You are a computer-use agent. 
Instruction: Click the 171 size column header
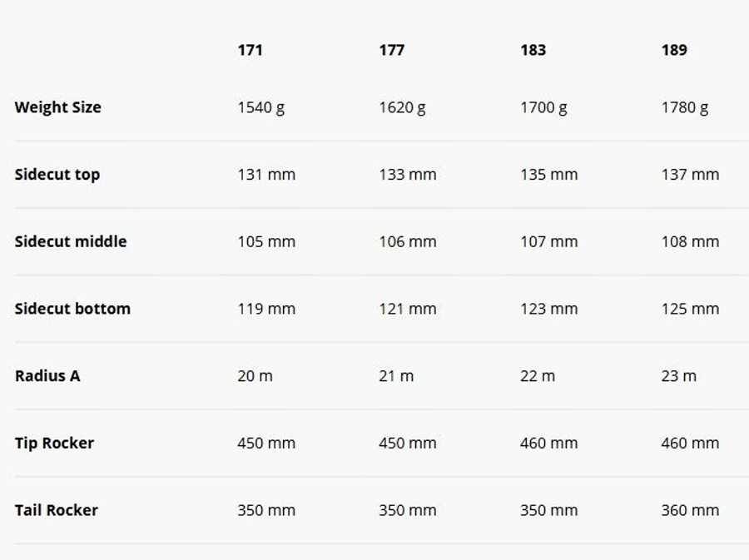coord(250,50)
